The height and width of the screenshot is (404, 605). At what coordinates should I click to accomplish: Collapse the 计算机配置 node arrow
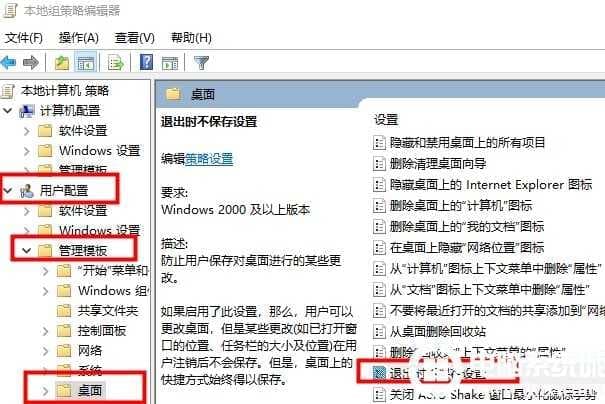[7, 111]
